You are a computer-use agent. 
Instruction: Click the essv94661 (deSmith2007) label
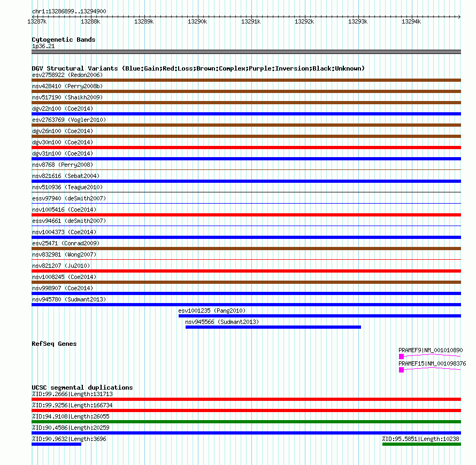click(x=69, y=221)
